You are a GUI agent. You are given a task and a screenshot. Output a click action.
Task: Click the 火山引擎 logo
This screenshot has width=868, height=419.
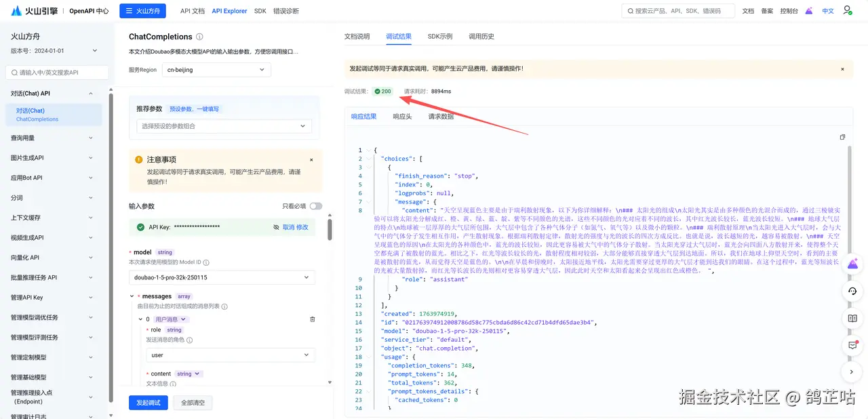point(35,11)
